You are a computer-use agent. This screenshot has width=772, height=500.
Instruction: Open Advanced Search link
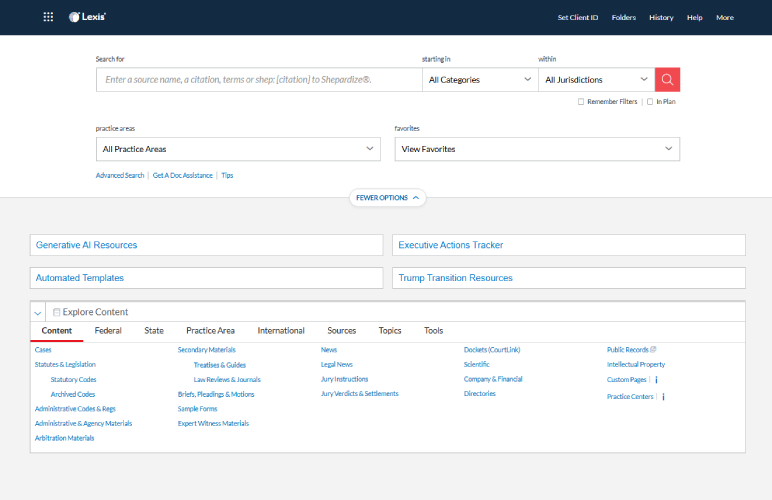pyautogui.click(x=120, y=176)
